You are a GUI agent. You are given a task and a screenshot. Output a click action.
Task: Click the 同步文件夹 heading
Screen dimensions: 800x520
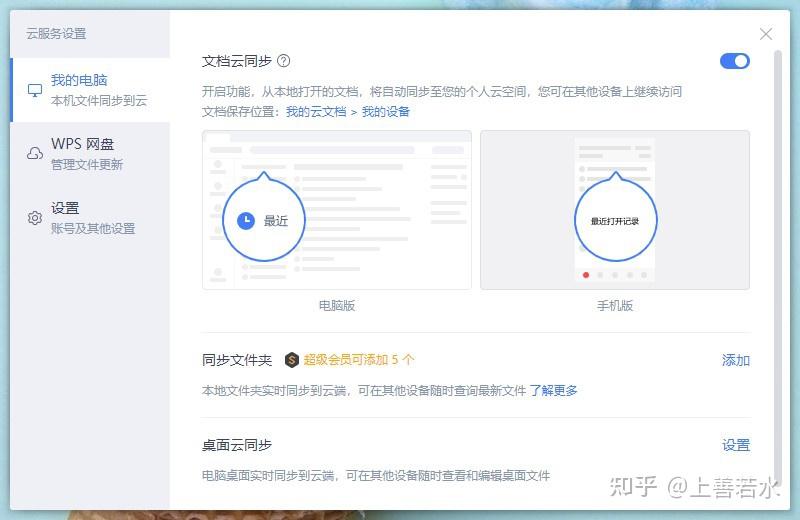(237, 360)
